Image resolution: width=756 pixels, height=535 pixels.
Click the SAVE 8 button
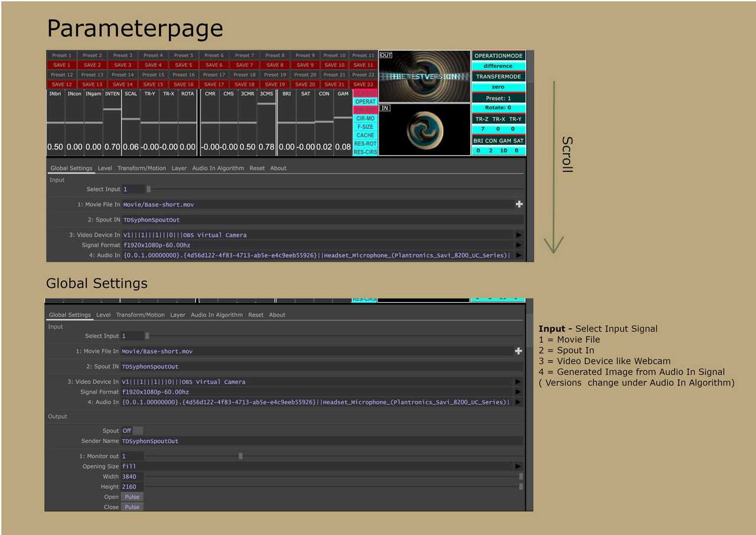[275, 65]
